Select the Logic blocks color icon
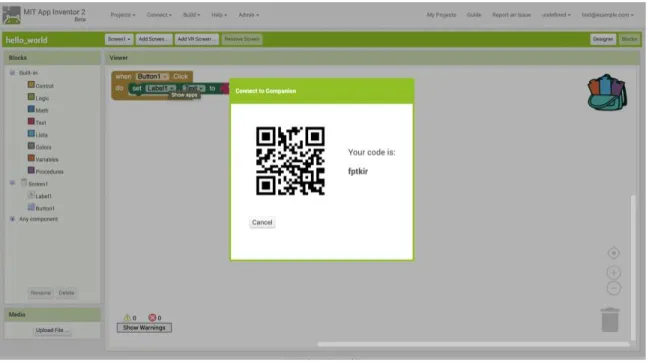Screen dimensions: 649x362 31,97
